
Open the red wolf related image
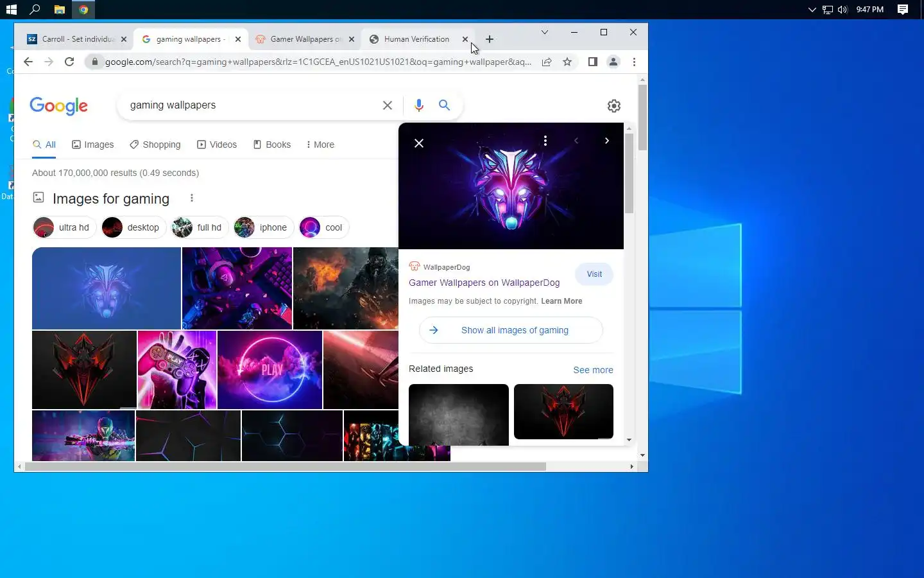(563, 412)
